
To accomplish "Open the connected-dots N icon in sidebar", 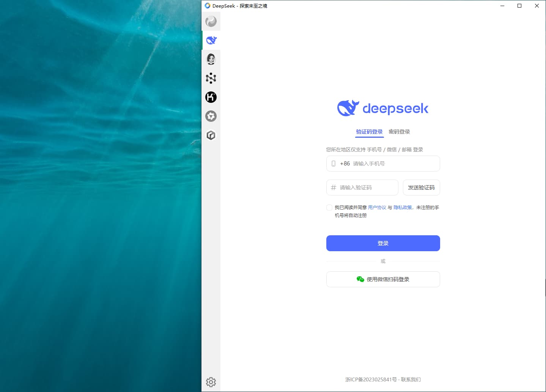I will point(211,78).
